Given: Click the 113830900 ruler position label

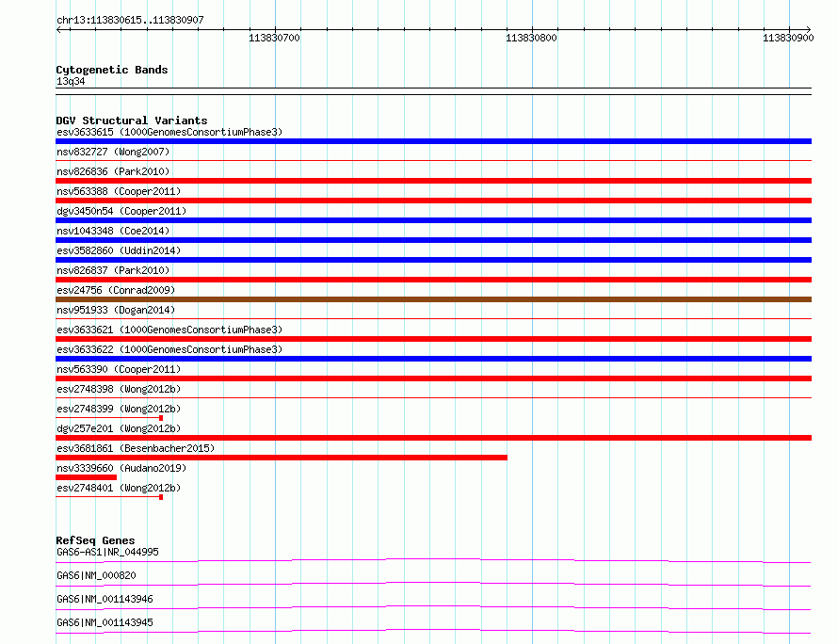Looking at the screenshot, I should (788, 38).
